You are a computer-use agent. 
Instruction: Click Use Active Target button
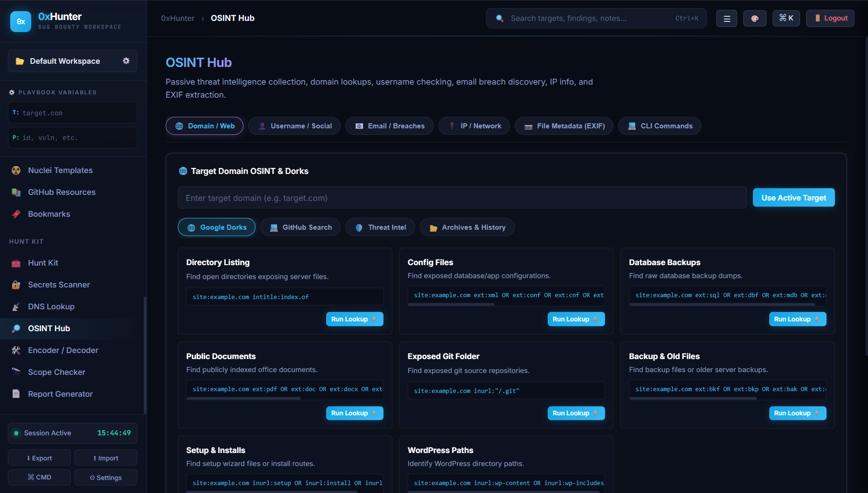[794, 198]
